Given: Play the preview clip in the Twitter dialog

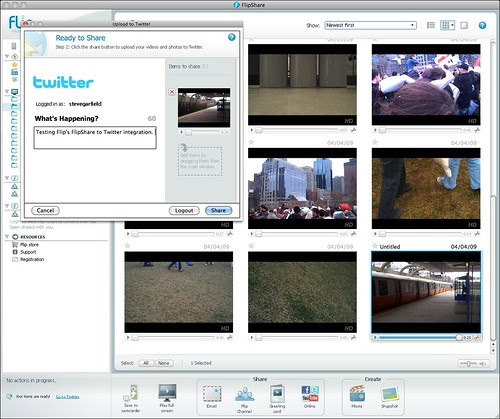Looking at the screenshot, I should (x=182, y=132).
